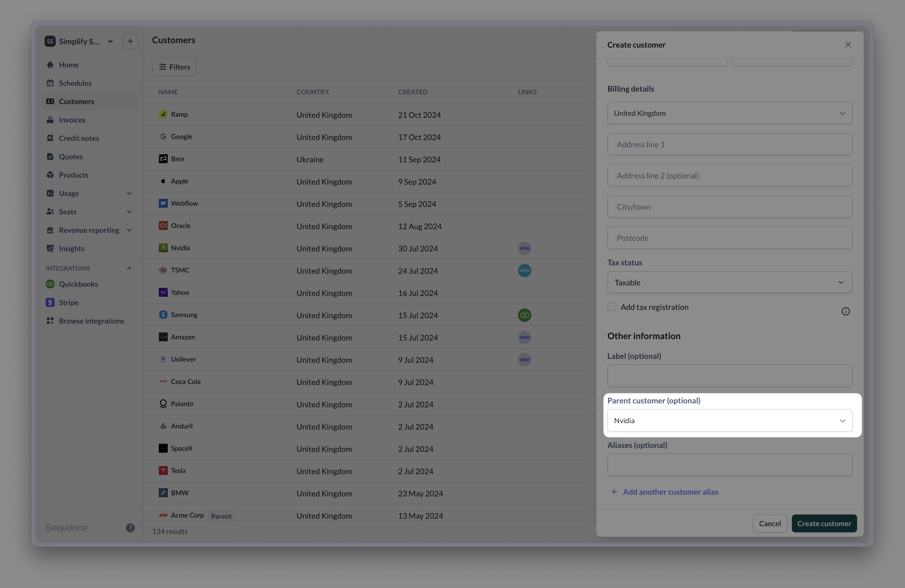The height and width of the screenshot is (588, 905).
Task: Click the Google logo icon
Action: [163, 136]
